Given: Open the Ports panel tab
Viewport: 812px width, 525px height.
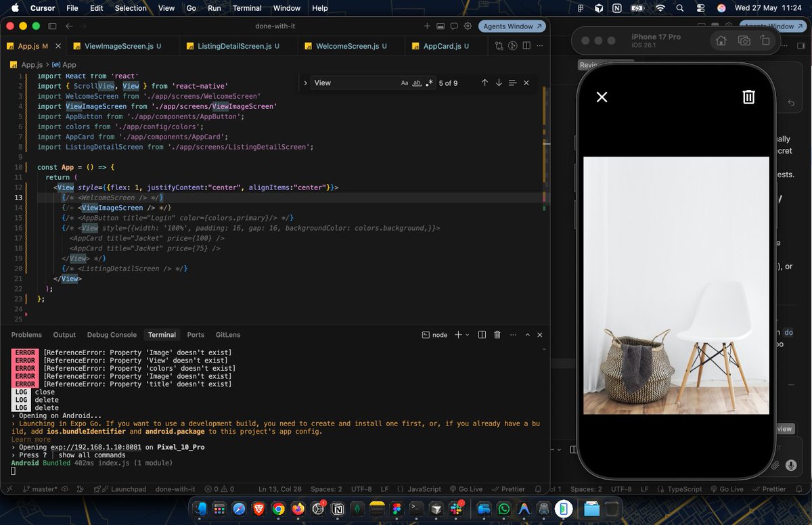Looking at the screenshot, I should pos(196,335).
